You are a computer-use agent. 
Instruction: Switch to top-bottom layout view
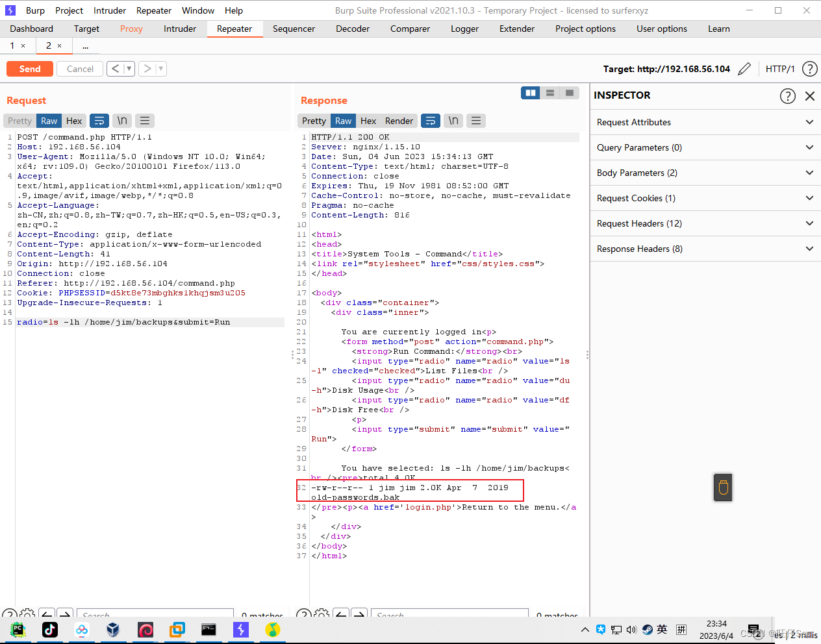(x=550, y=93)
